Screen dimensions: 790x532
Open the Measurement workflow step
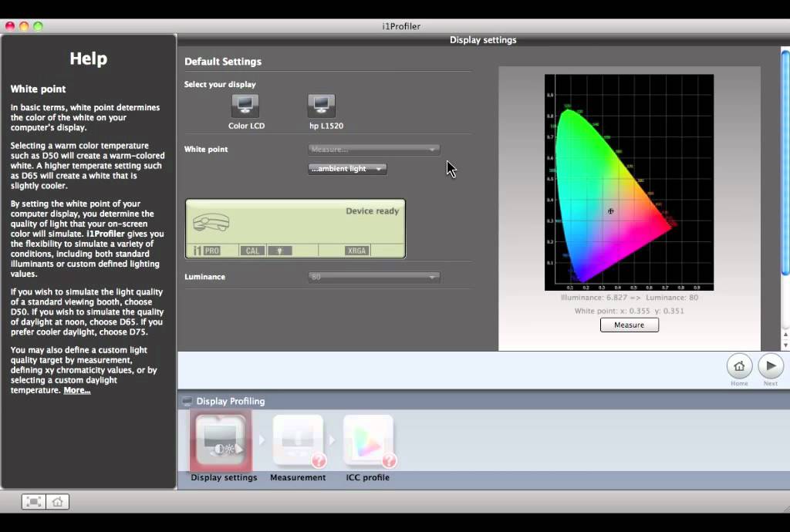point(299,440)
